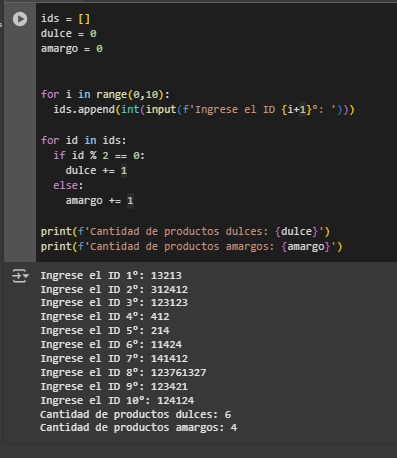
Task: Run the code cell with play button
Action: tap(20, 19)
